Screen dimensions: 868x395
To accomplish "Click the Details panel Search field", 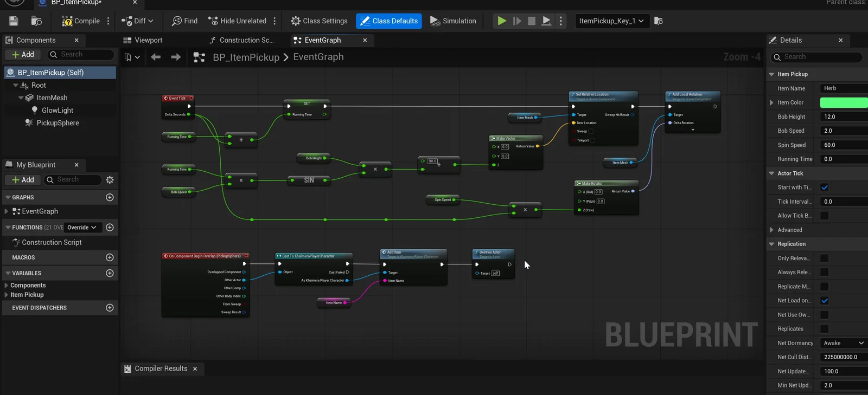I will 816,57.
